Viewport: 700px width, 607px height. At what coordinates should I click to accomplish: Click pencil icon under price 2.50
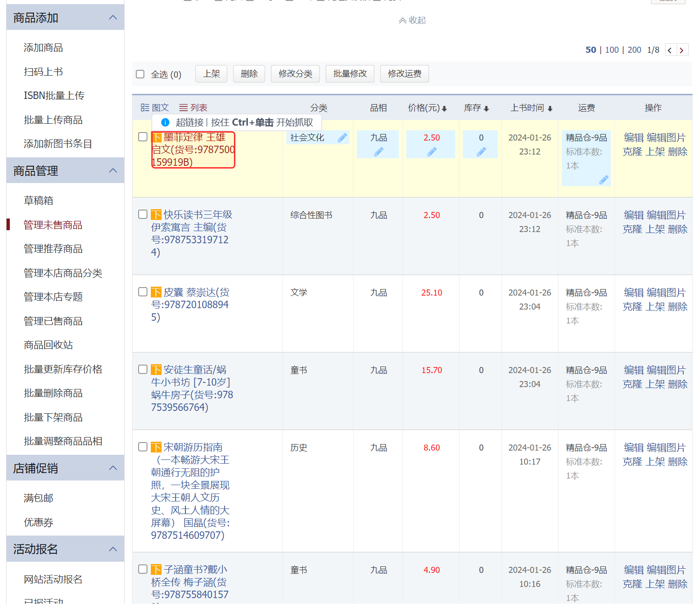point(431,152)
